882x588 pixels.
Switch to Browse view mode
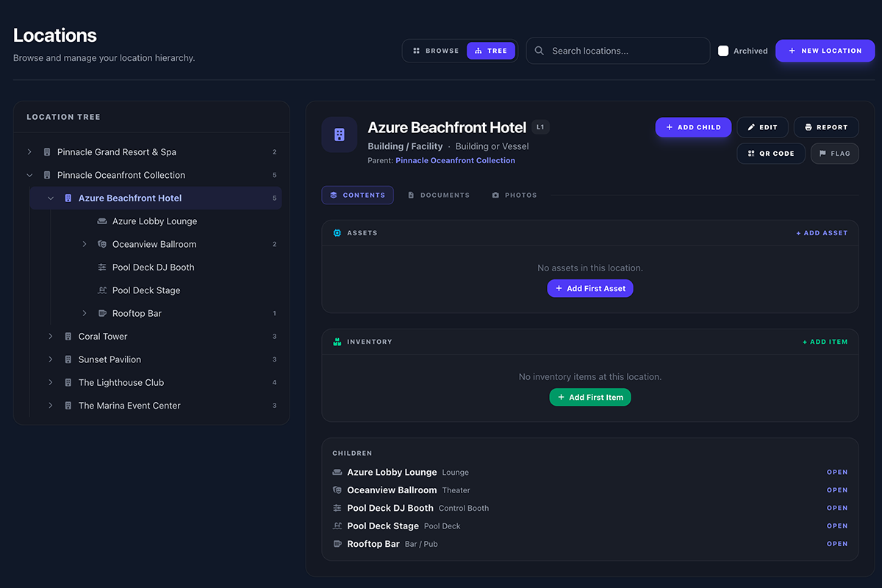click(x=435, y=51)
